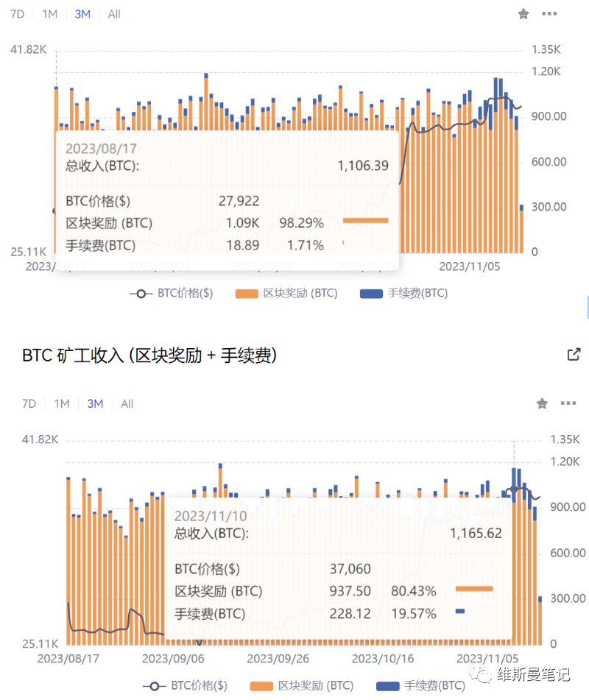Toggle 手续费 series in lower chart legend

(420, 686)
